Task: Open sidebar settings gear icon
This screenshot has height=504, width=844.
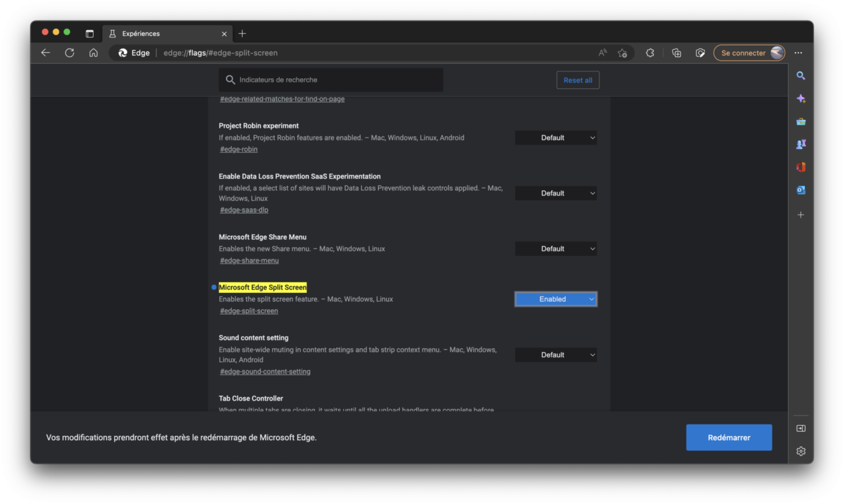Action: [801, 451]
